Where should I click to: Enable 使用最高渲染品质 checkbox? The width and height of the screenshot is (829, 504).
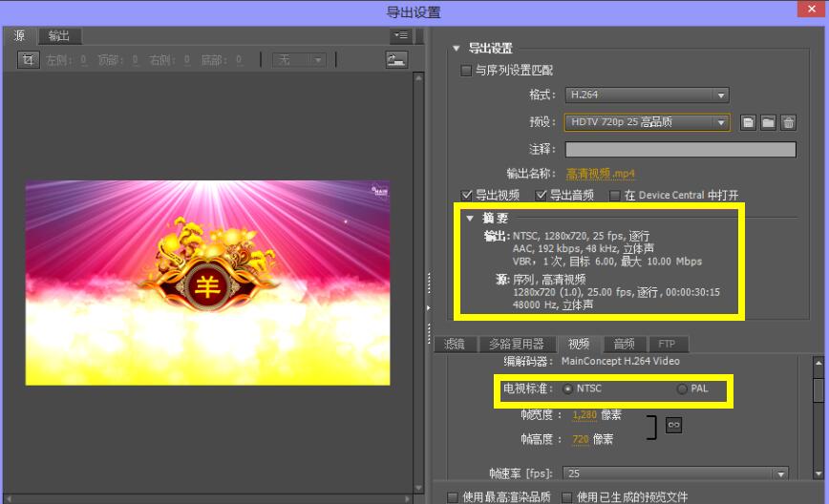(x=452, y=496)
